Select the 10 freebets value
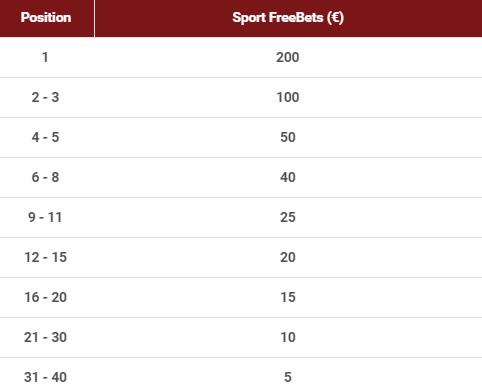Image resolution: width=482 pixels, height=392 pixels. (288, 337)
